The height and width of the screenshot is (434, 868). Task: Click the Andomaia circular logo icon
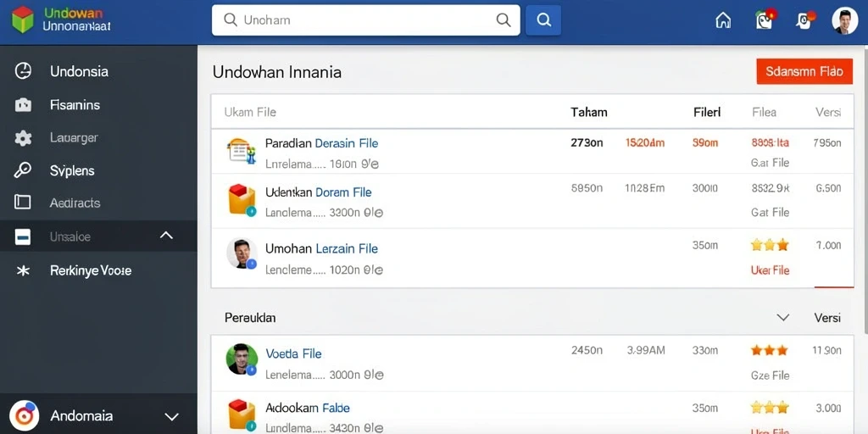click(x=24, y=416)
